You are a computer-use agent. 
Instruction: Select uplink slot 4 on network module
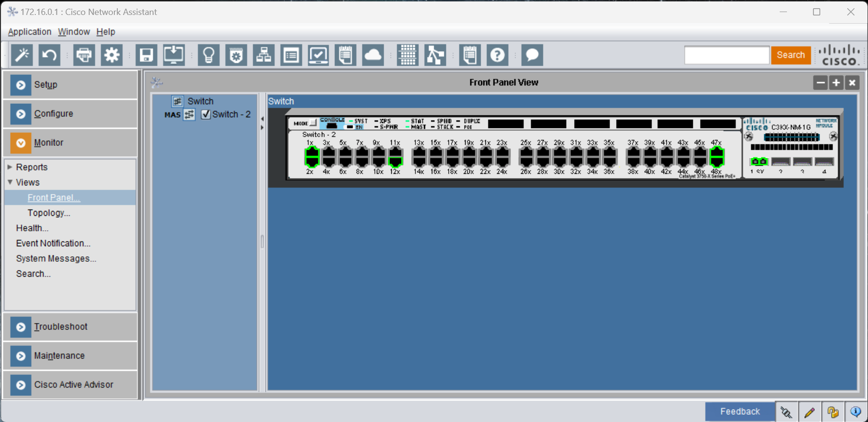[824, 161]
